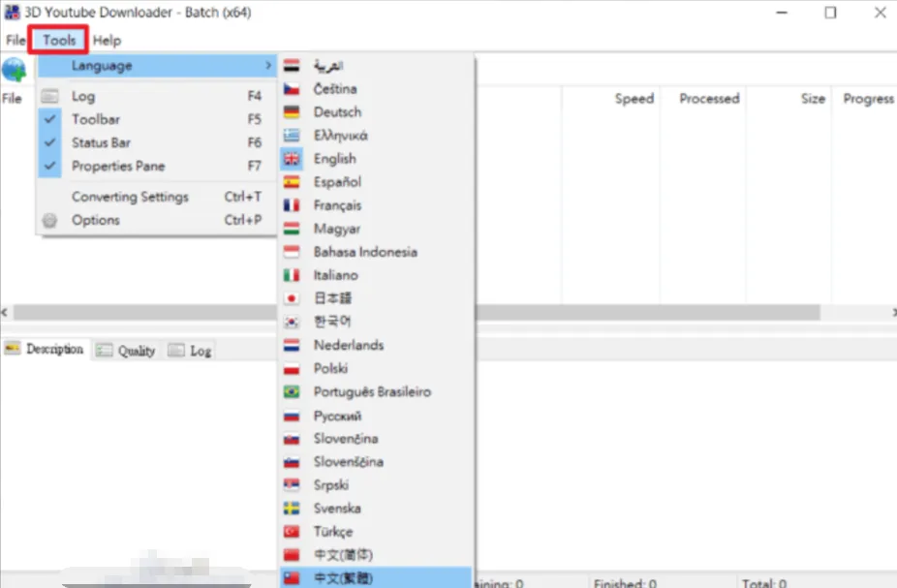This screenshot has width=897, height=588.
Task: Click the File column header
Action: coord(12,99)
